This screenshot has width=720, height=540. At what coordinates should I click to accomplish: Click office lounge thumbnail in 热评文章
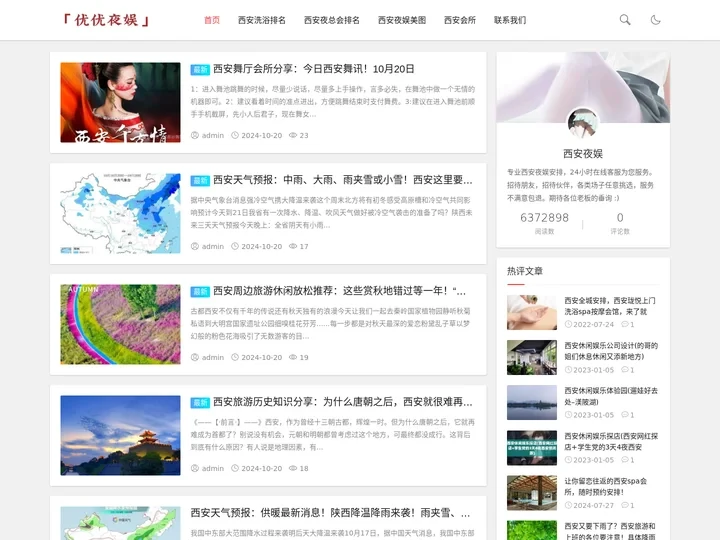tap(532, 357)
